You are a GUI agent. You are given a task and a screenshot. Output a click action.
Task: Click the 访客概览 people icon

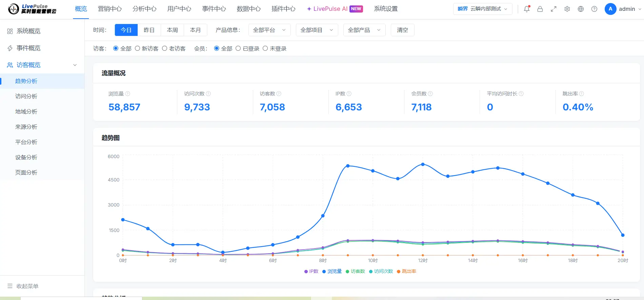[x=10, y=65]
